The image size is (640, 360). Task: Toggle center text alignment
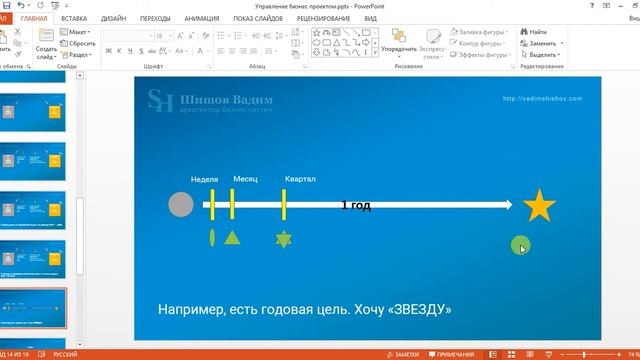pyautogui.click(x=232, y=51)
